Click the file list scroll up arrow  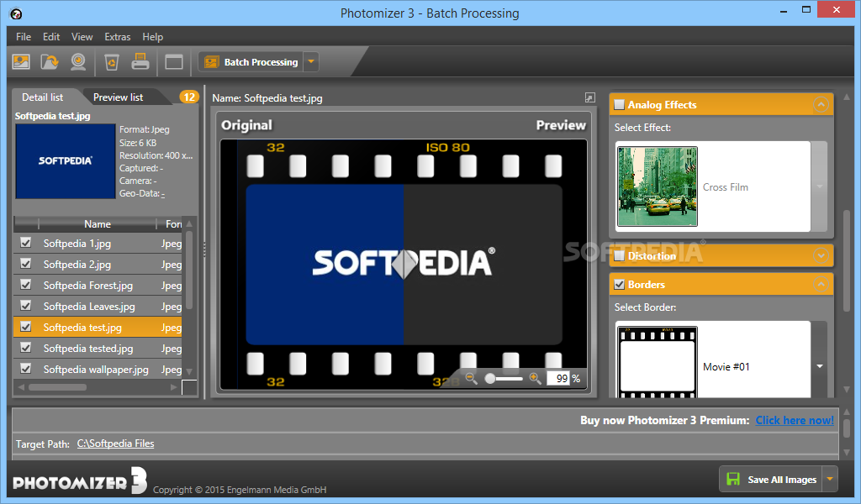189,223
